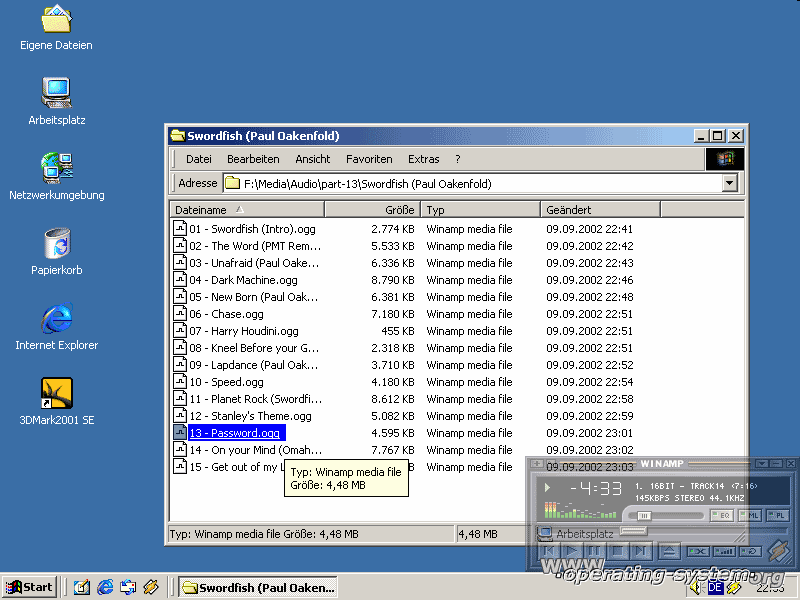800x600 pixels.
Task: Open the Extras menu
Action: 423,159
